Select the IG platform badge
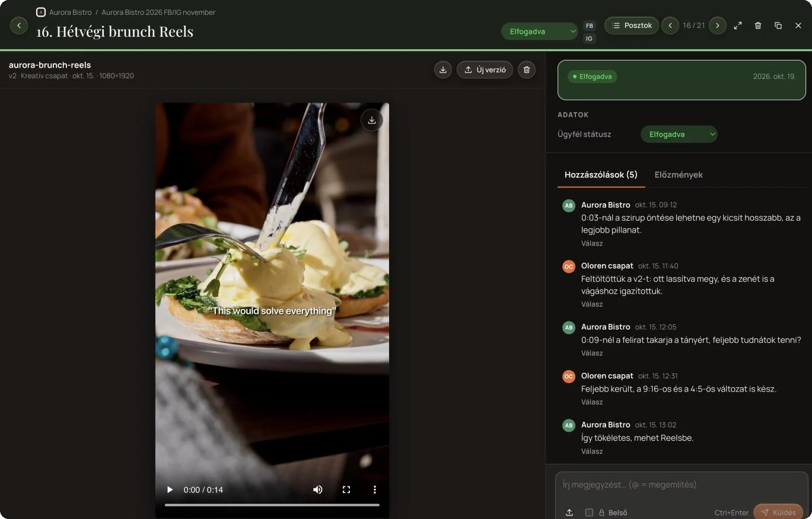The height and width of the screenshot is (519, 812). [x=589, y=39]
